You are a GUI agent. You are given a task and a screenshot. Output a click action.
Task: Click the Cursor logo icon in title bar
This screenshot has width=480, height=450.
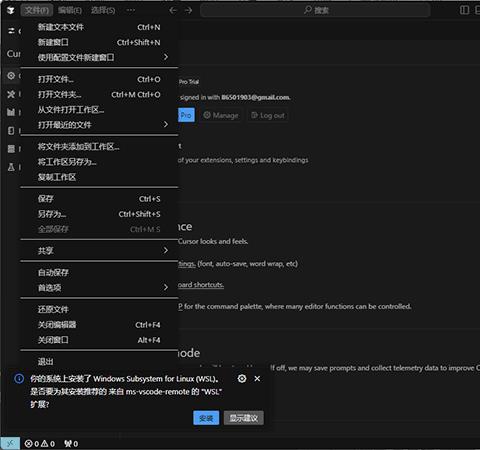[11, 11]
